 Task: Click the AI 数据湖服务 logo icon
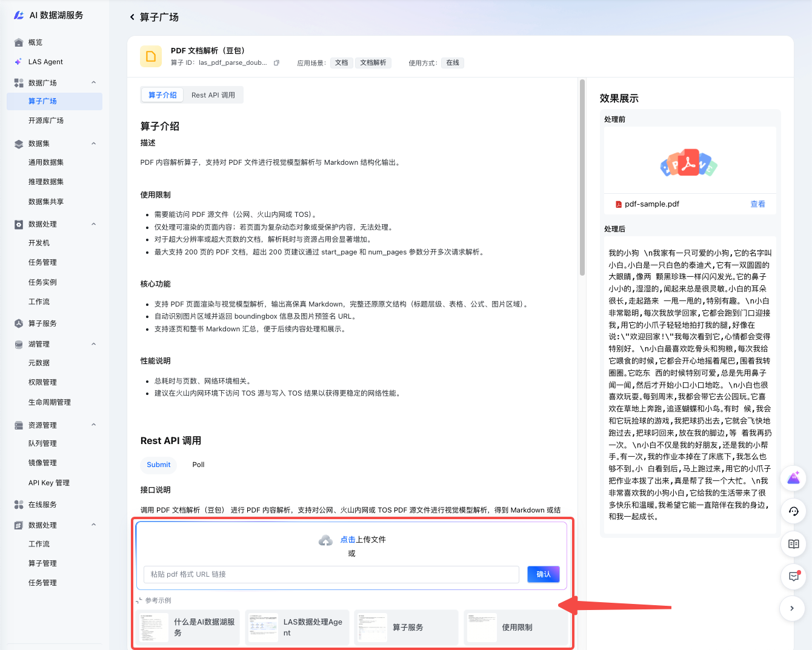(x=19, y=15)
